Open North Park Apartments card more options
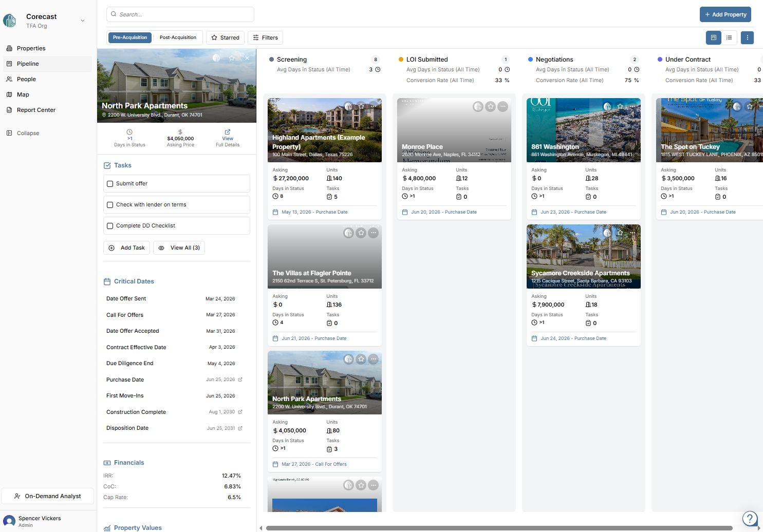The height and width of the screenshot is (532, 763). tap(374, 359)
